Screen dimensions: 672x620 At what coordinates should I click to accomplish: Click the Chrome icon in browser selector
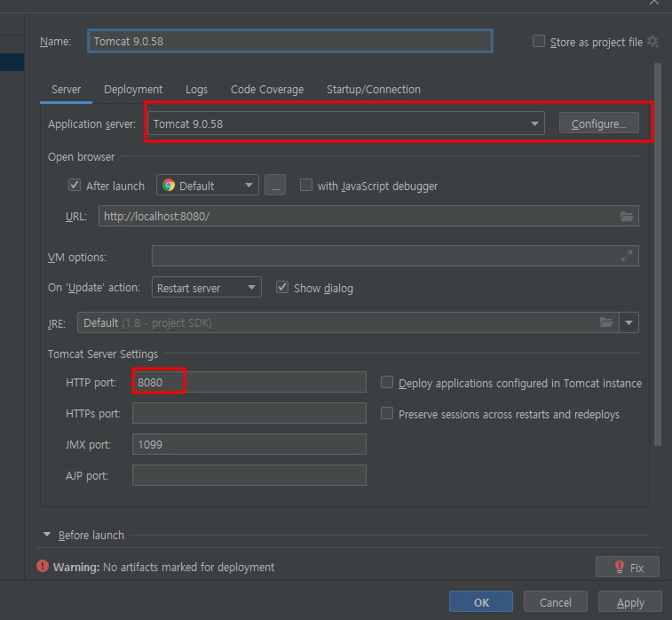169,186
